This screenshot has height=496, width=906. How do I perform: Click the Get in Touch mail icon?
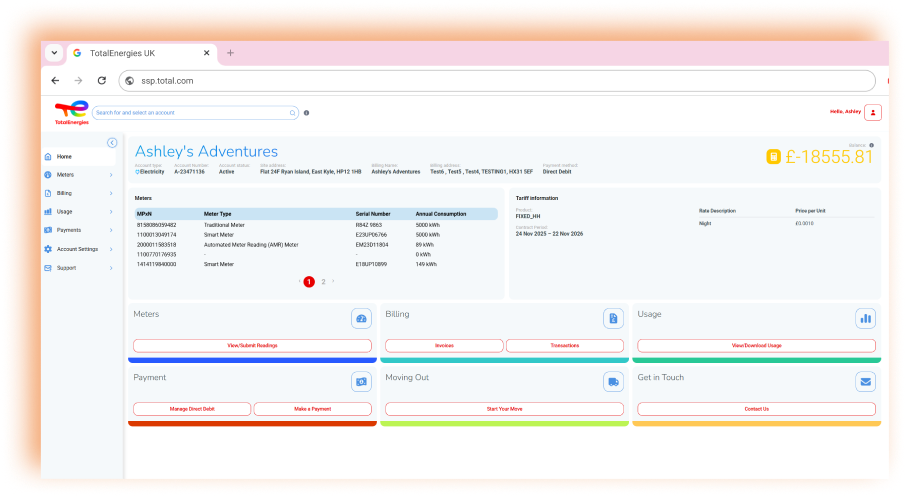coord(865,382)
